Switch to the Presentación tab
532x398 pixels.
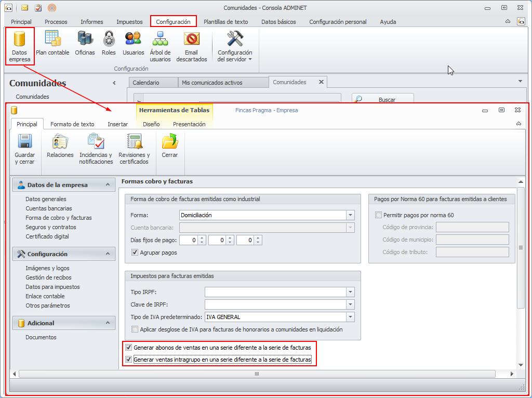tap(189, 124)
